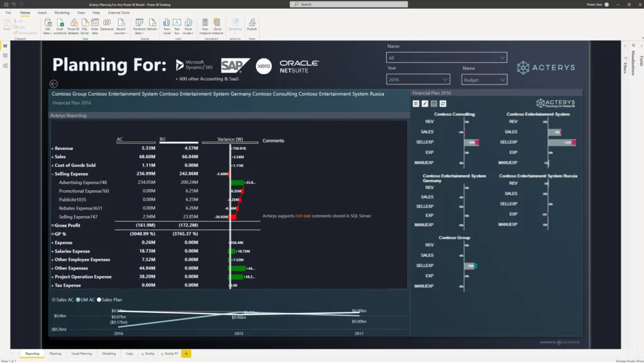Click the pencil edit icon in Financial Plan

coord(425,104)
